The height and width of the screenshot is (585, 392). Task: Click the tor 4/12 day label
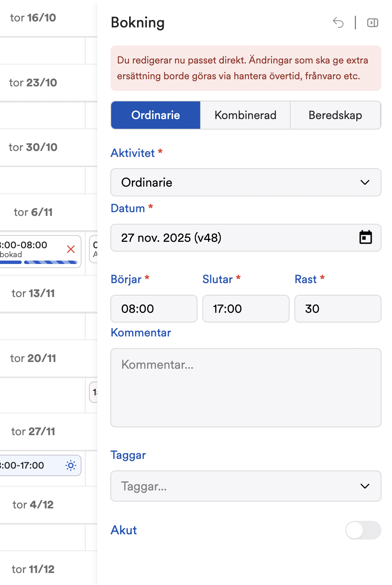point(33,505)
